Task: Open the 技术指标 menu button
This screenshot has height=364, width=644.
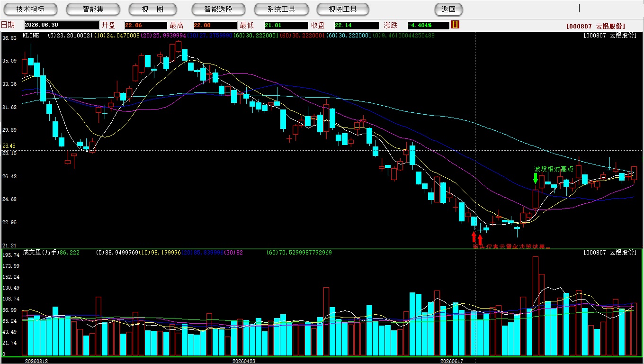Action: click(30, 9)
